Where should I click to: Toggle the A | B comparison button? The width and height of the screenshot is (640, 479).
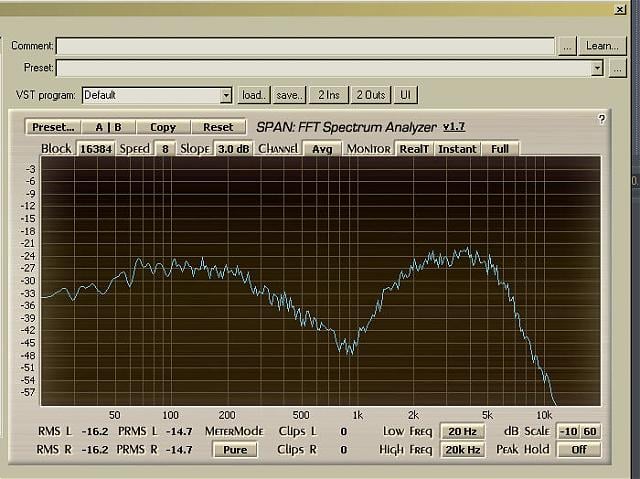109,127
